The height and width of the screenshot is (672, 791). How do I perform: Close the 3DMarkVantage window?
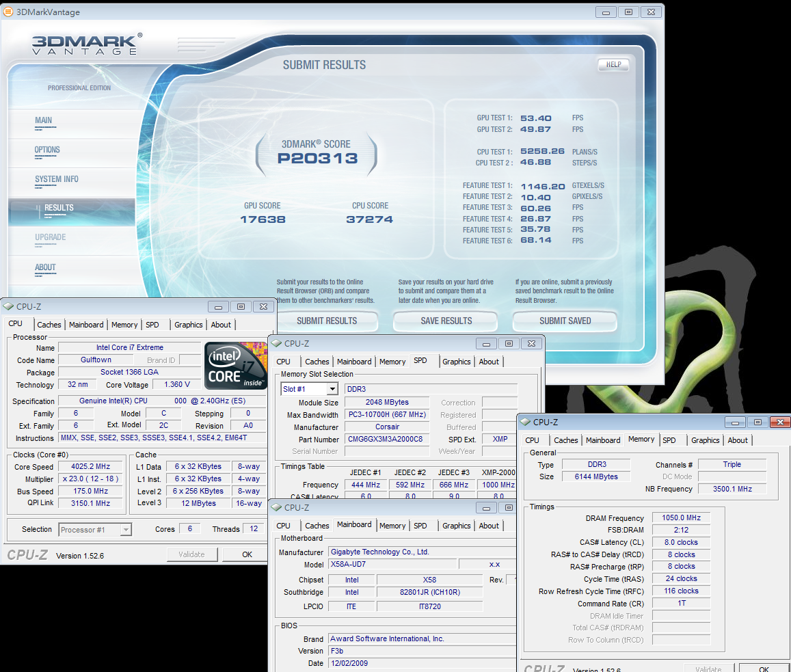(651, 12)
